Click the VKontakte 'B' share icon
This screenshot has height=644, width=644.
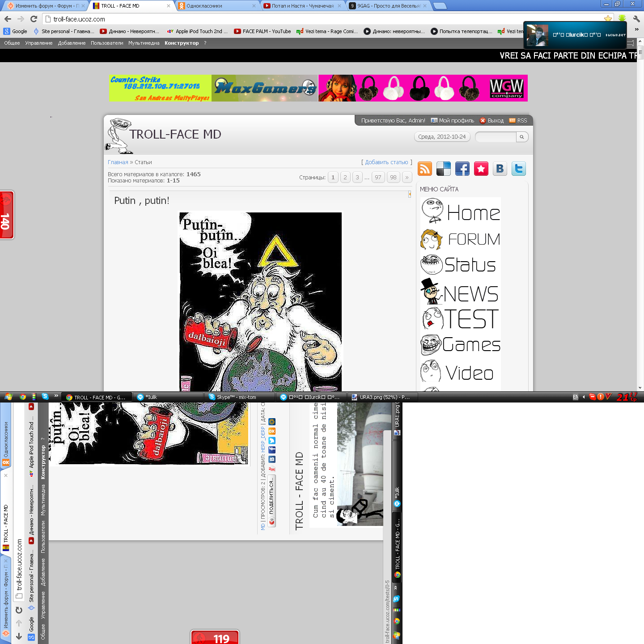[500, 169]
